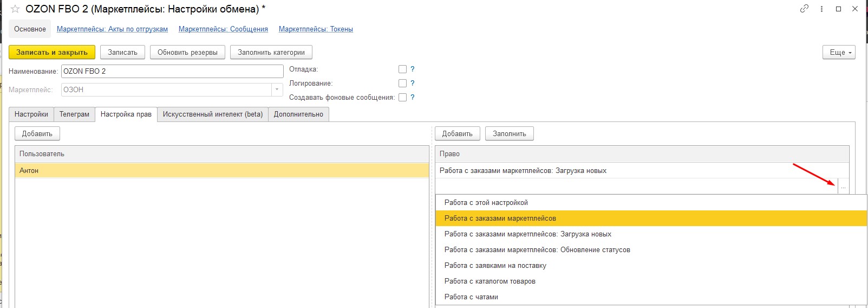The width and height of the screenshot is (868, 308).
Task: Click the Наименование input field
Action: click(172, 71)
